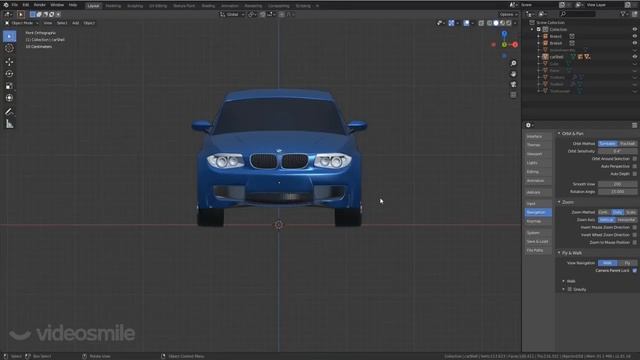Image resolution: width=640 pixels, height=360 pixels.
Task: Switch to the Layout workspace tab
Action: (93, 6)
